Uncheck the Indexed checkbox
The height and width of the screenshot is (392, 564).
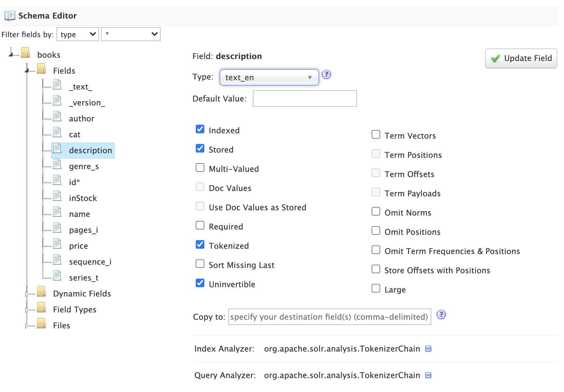pos(200,129)
